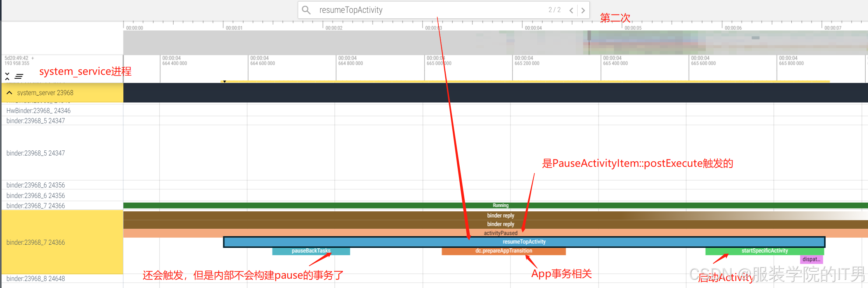Viewport: 868px width, 288px height.
Task: Click the pink dispat... slice
Action: click(812, 260)
